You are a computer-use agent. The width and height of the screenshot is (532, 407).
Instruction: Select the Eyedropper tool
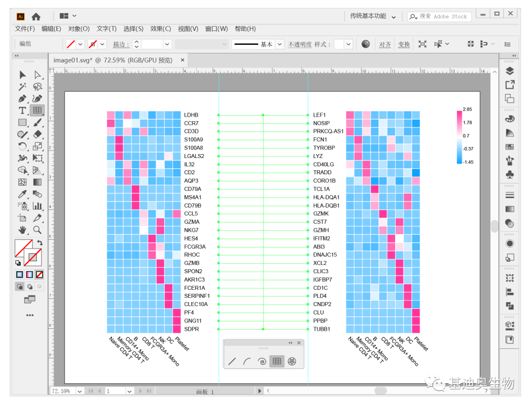[22, 194]
